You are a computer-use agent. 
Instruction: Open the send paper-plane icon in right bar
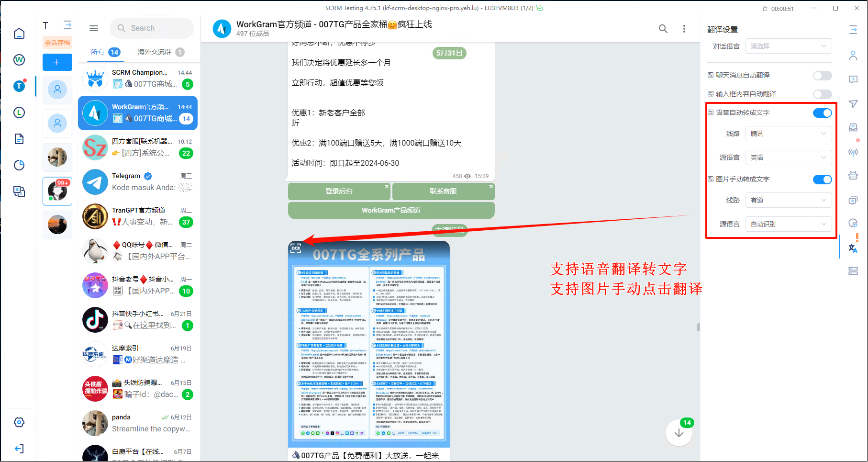(853, 103)
